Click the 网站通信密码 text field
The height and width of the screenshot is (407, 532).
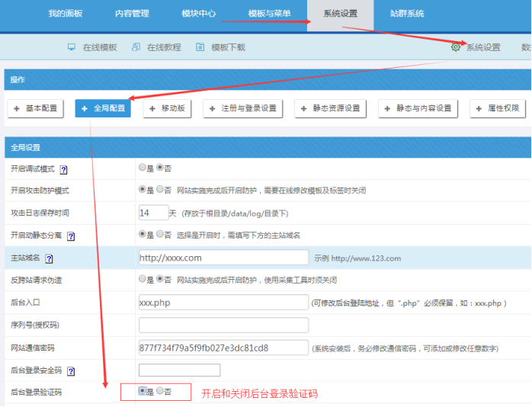click(x=223, y=348)
